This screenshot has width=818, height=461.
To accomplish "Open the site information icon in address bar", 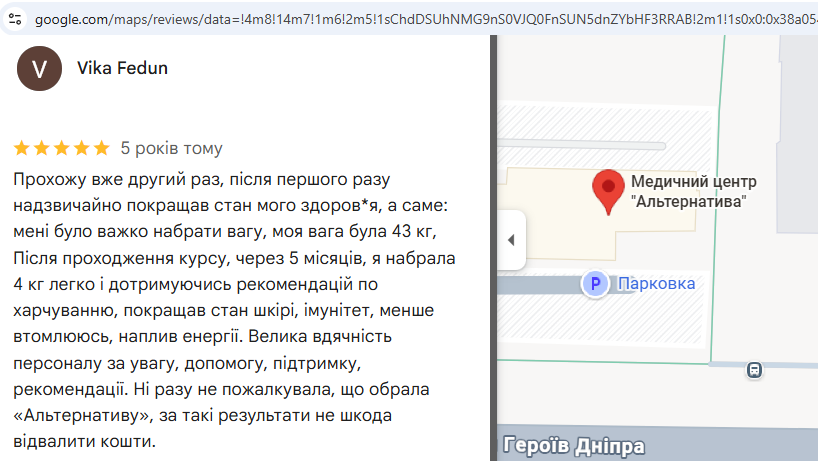I will click(15, 19).
